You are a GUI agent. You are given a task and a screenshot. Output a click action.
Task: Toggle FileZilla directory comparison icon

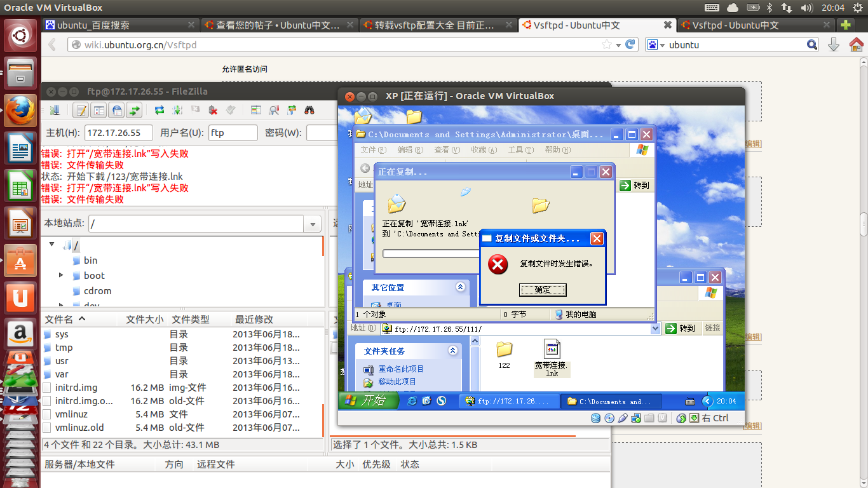(274, 110)
